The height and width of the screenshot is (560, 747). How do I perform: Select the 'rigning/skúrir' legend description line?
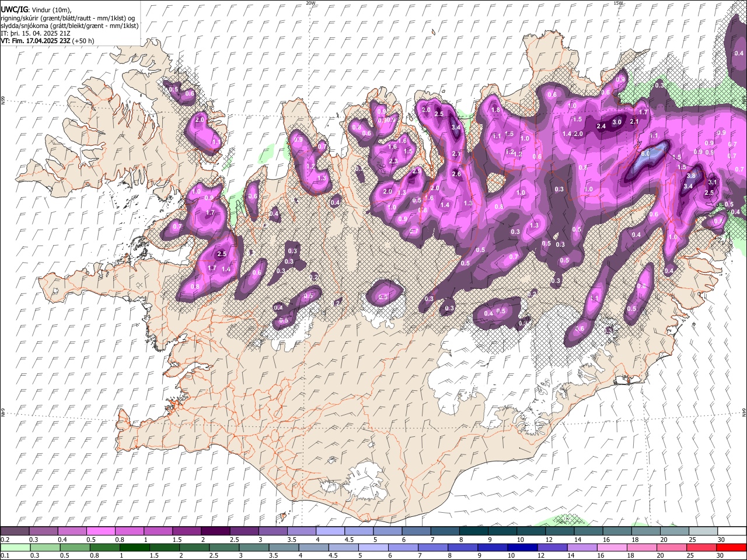(68, 17)
